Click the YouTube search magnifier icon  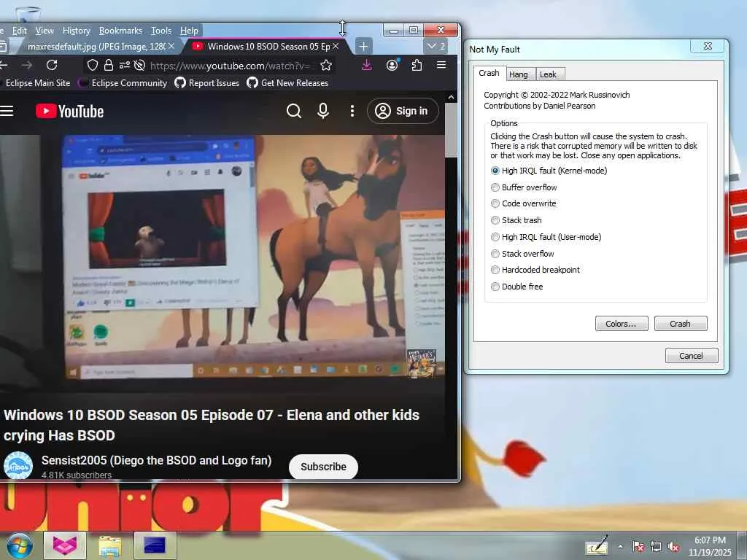coord(294,111)
